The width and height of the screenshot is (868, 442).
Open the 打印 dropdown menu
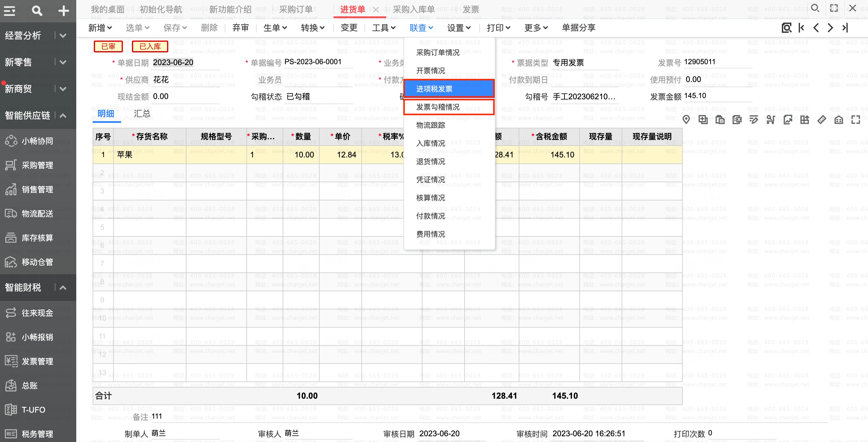[498, 28]
